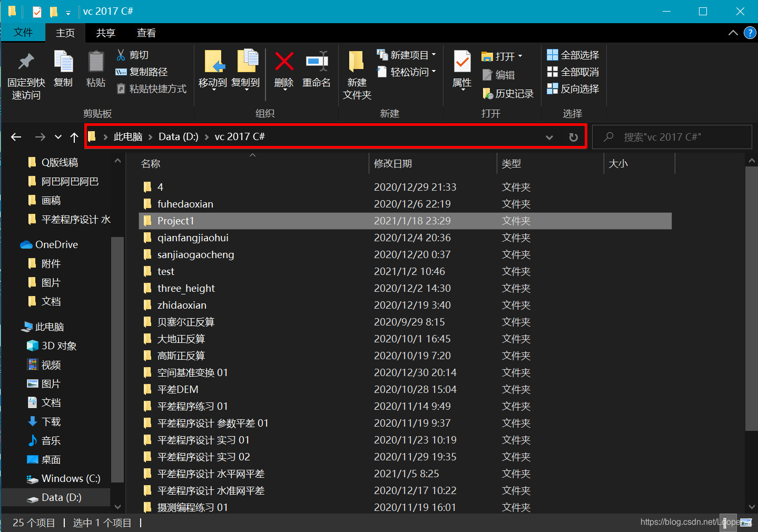This screenshot has height=532, width=758.
Task: Click the search box for vc 2017 C#
Action: point(672,137)
